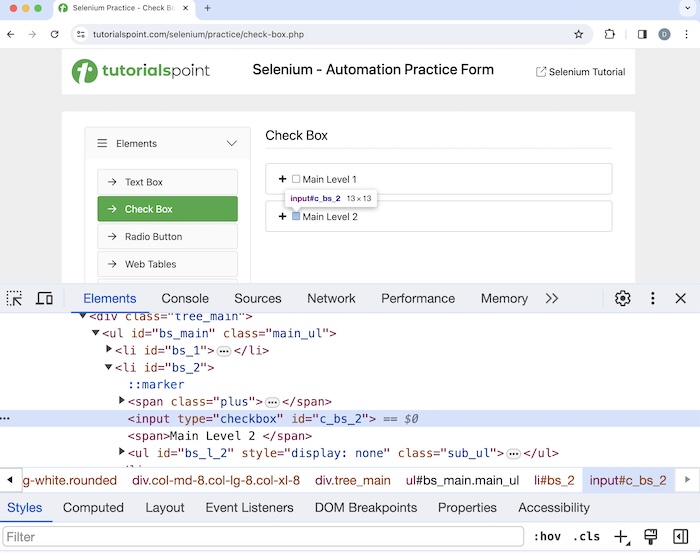
Task: Toggle the device toolbar icon
Action: (44, 298)
